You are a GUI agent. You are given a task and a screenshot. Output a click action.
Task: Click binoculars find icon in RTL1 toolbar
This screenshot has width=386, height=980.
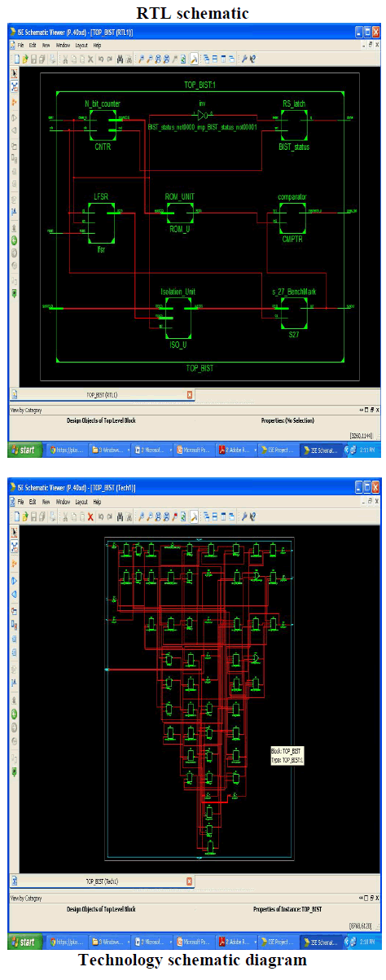[120, 59]
